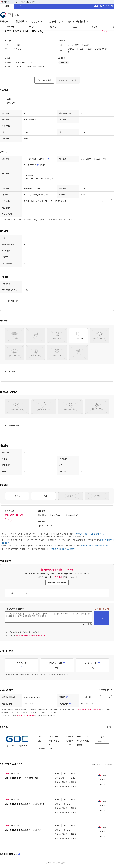Expand the 취업지원 menu
The image size is (114, 868).
(x=21, y=22)
